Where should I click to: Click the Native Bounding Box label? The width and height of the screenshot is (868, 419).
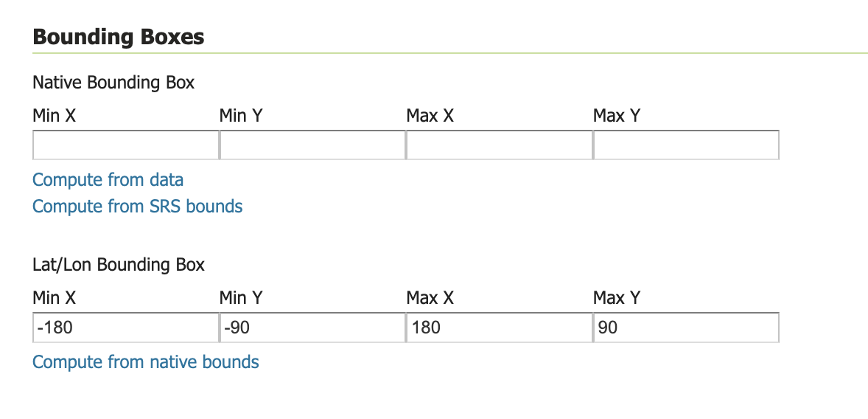pyautogui.click(x=113, y=83)
